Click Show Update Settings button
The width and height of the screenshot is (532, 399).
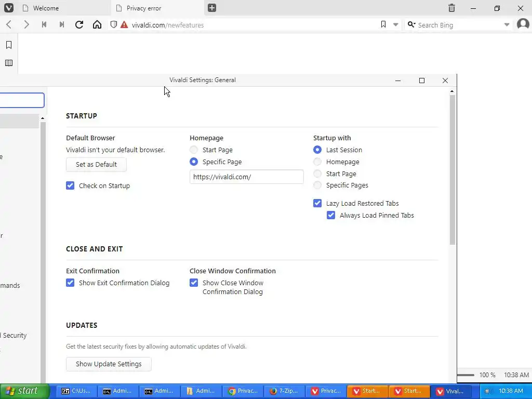109,364
